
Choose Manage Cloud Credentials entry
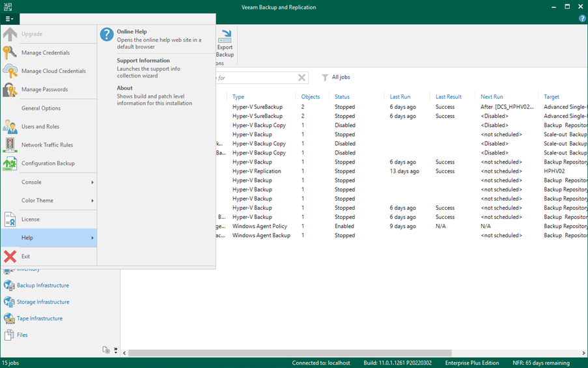pyautogui.click(x=49, y=71)
